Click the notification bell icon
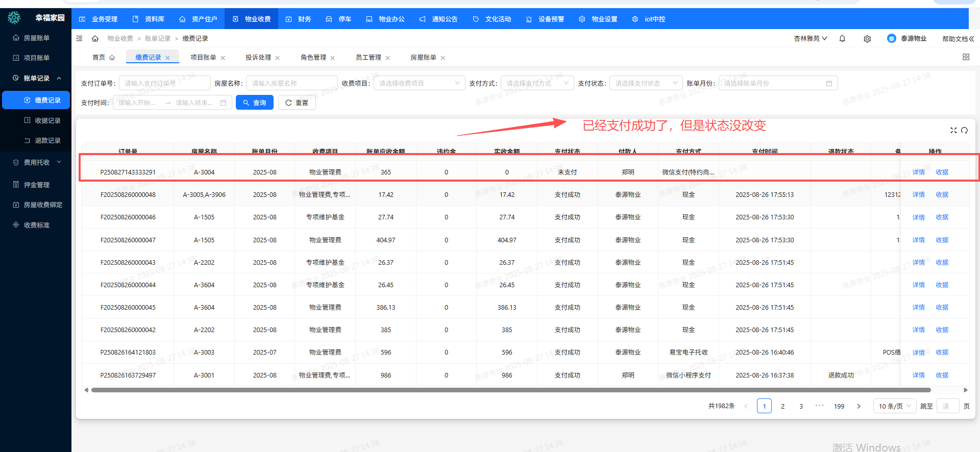980x452 pixels. click(842, 39)
